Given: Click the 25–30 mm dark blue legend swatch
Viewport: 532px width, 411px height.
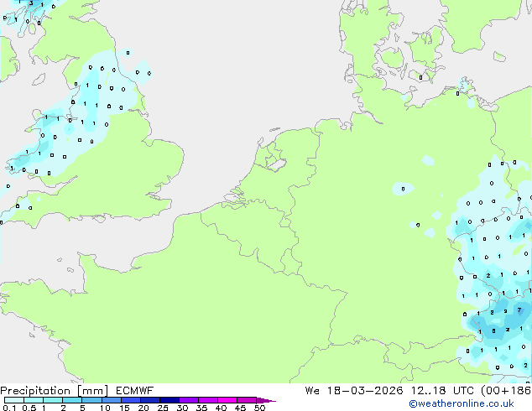Looking at the screenshot, I should click(169, 400).
